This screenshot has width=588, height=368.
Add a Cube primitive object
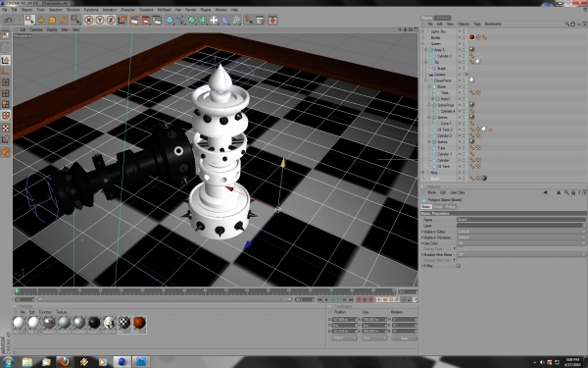pos(170,20)
